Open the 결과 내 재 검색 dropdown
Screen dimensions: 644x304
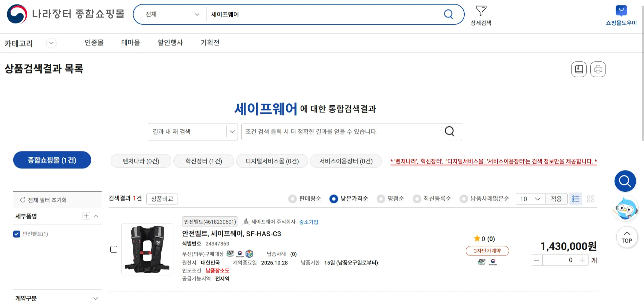(193, 132)
